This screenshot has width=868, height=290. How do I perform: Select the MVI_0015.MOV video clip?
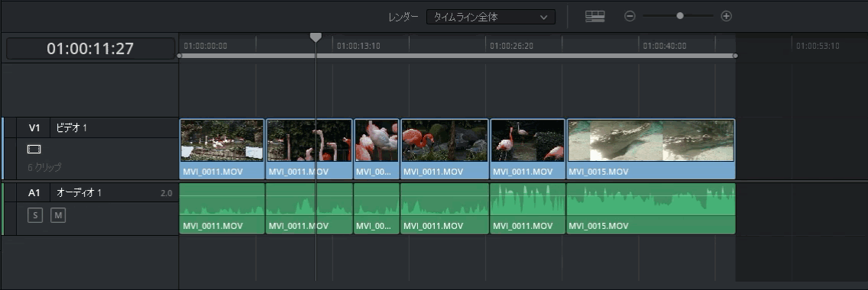[651, 149]
